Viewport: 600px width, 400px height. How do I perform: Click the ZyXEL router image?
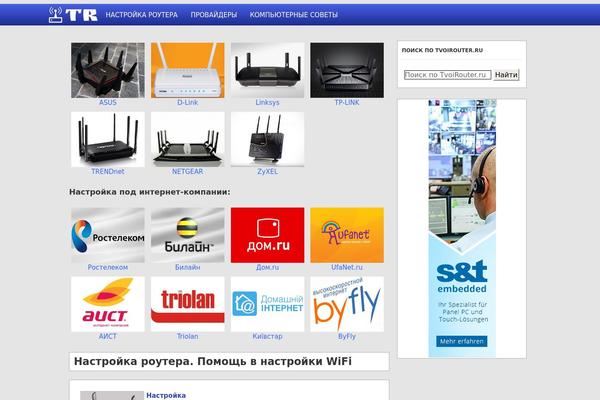tap(267, 139)
